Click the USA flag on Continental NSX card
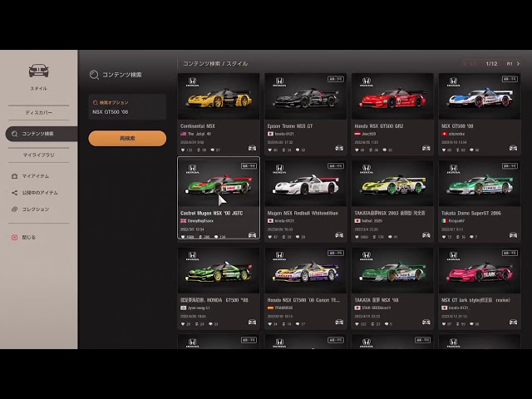 (184, 134)
